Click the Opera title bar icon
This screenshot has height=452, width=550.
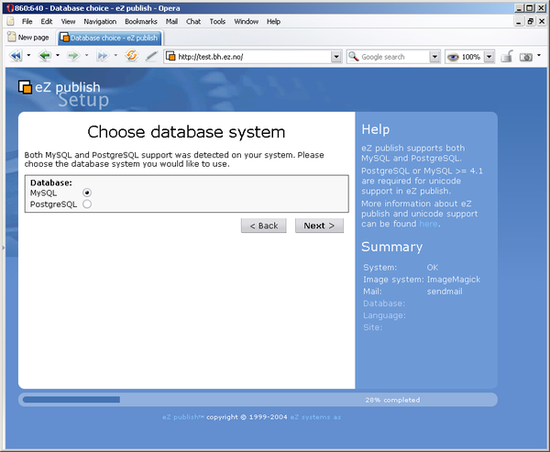pyautogui.click(x=9, y=8)
